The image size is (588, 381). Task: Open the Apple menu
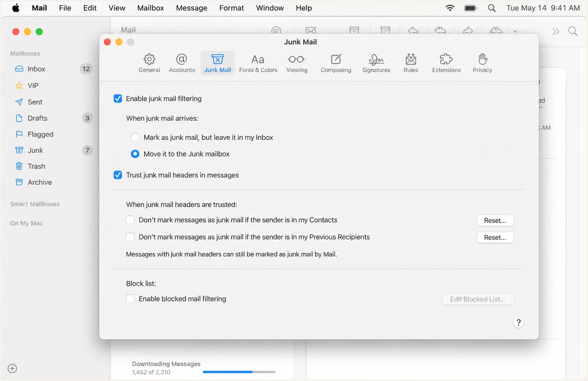click(16, 8)
